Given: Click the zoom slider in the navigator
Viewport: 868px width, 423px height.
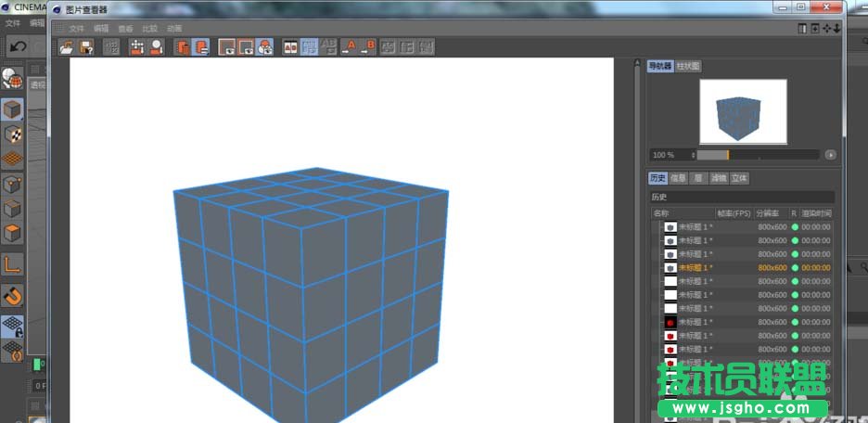Looking at the screenshot, I should coord(758,155).
